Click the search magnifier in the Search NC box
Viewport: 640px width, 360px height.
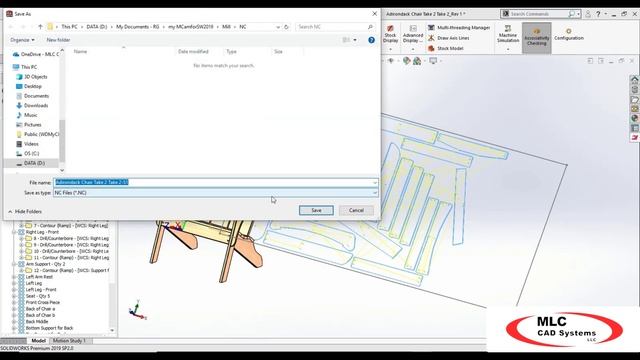coord(370,27)
